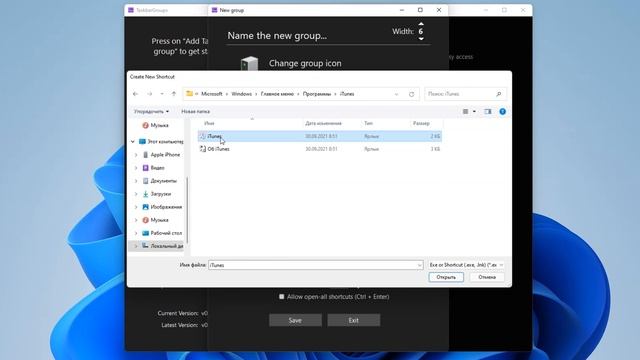Sort by Имя column header
The width and height of the screenshot is (640, 360).
click(209, 123)
